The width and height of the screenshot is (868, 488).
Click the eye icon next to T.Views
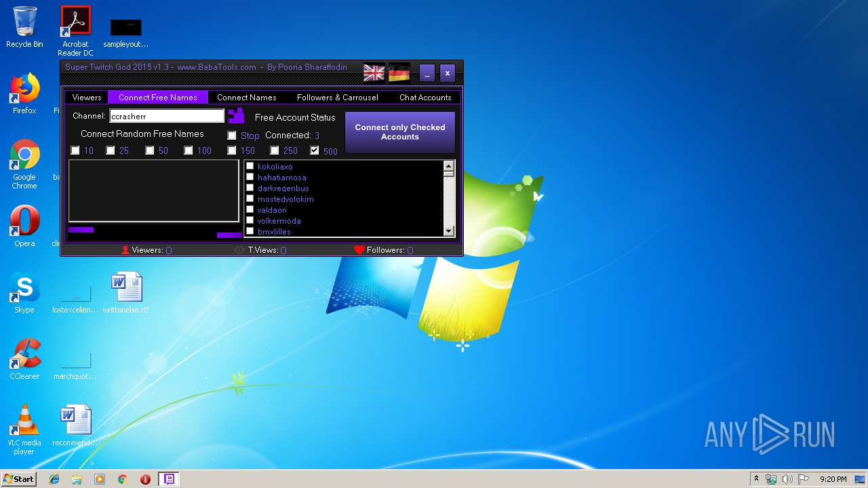[239, 250]
